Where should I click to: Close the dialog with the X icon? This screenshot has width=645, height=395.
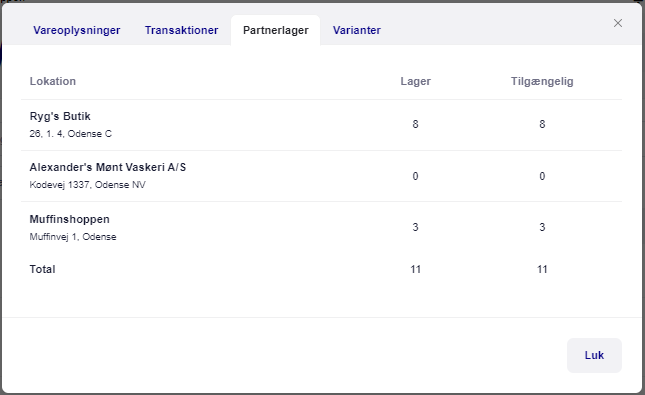[617, 23]
